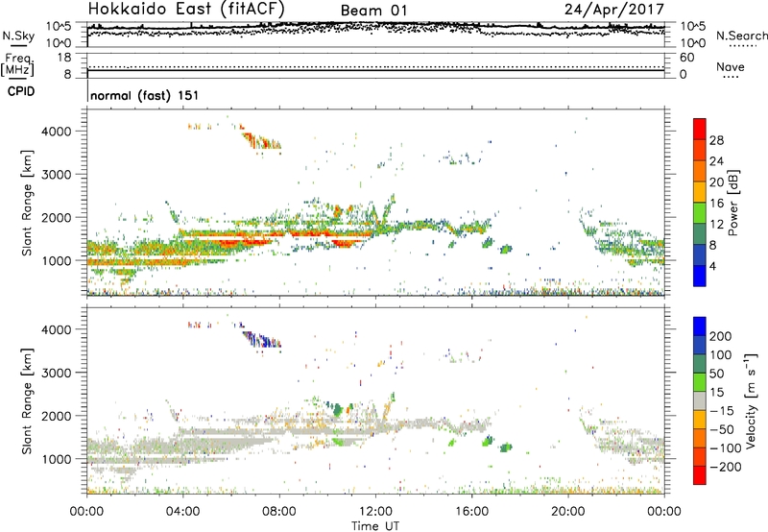The image size is (768, 532).
Task: Click the blue top segment of velocity colorbar
Action: tap(700, 326)
